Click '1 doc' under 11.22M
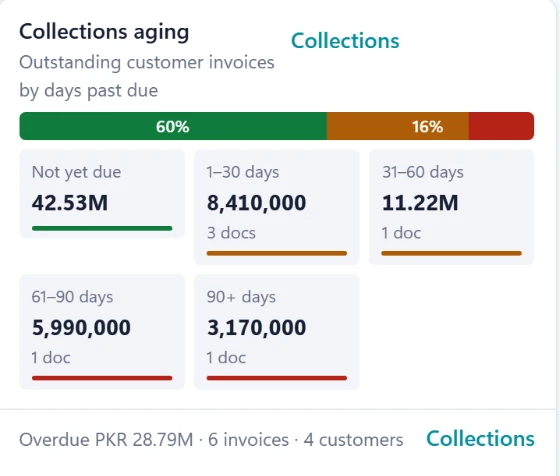The image size is (560, 476). (401, 233)
